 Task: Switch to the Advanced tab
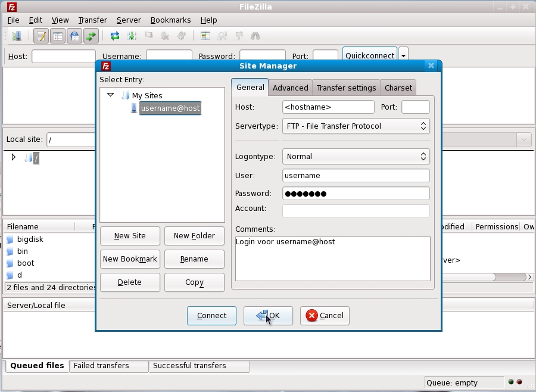pyautogui.click(x=290, y=88)
